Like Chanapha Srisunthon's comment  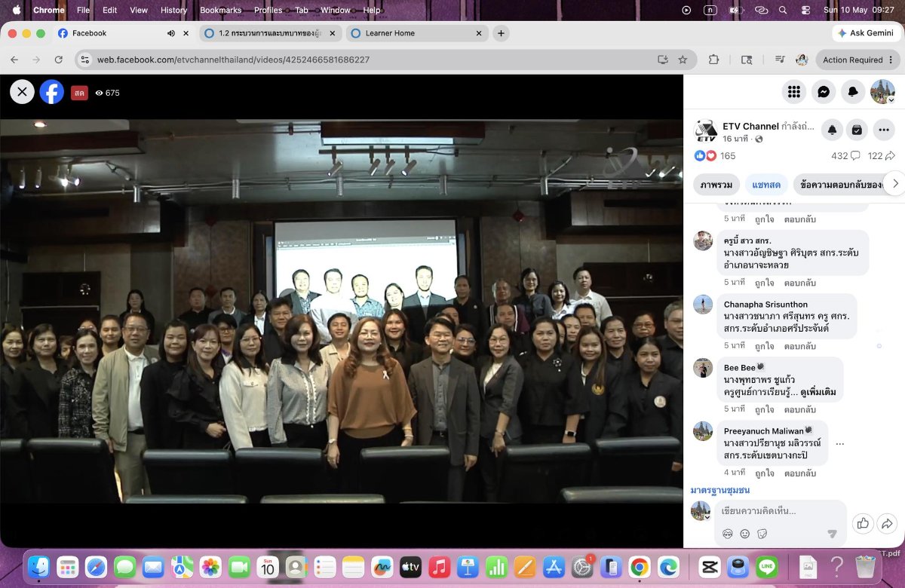(x=765, y=346)
